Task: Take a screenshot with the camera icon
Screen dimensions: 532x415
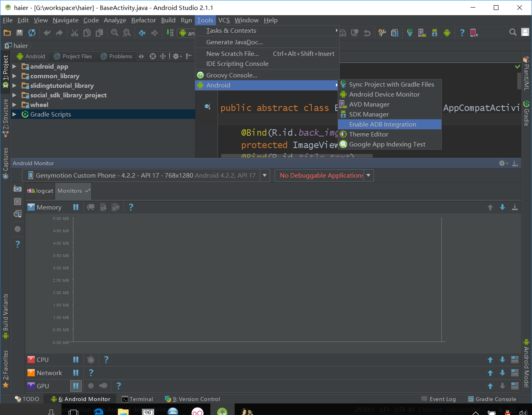Action: point(18,189)
